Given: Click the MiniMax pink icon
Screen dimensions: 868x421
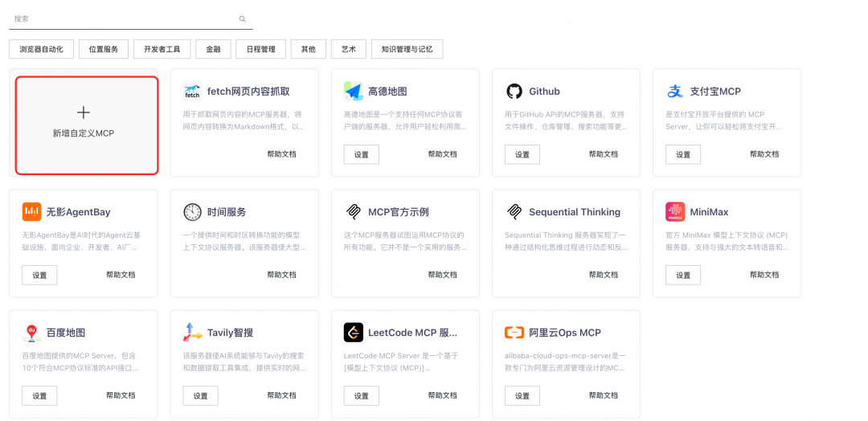Looking at the screenshot, I should [675, 212].
